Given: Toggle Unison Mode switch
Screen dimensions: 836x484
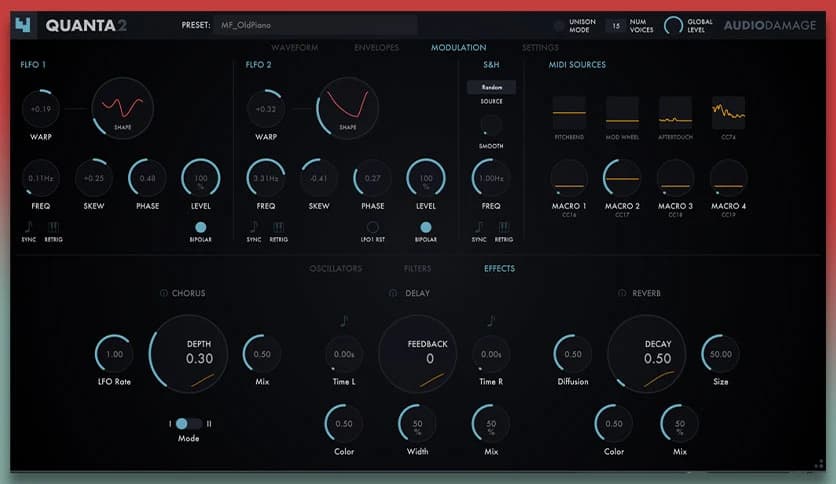Looking at the screenshot, I should (559, 25).
